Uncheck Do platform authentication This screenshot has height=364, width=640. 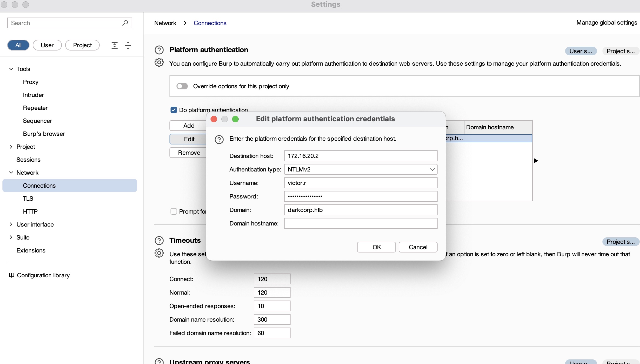point(174,110)
